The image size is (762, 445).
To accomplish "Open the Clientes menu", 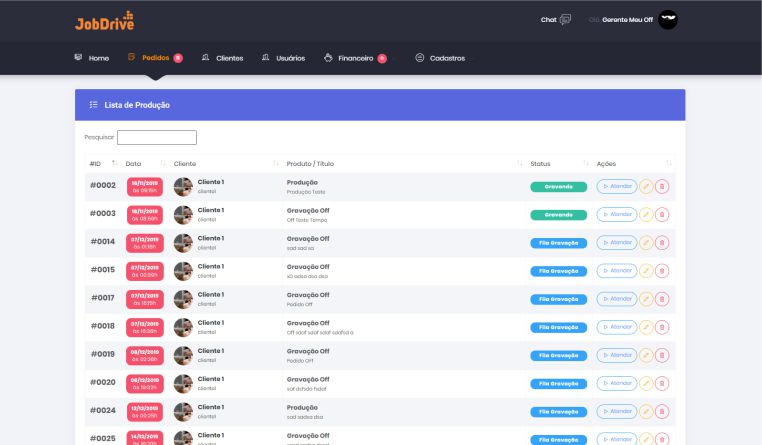I will pos(222,58).
